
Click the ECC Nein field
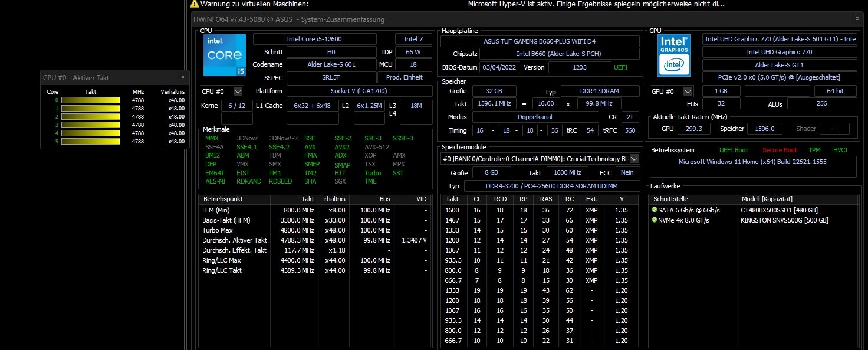[627, 172]
